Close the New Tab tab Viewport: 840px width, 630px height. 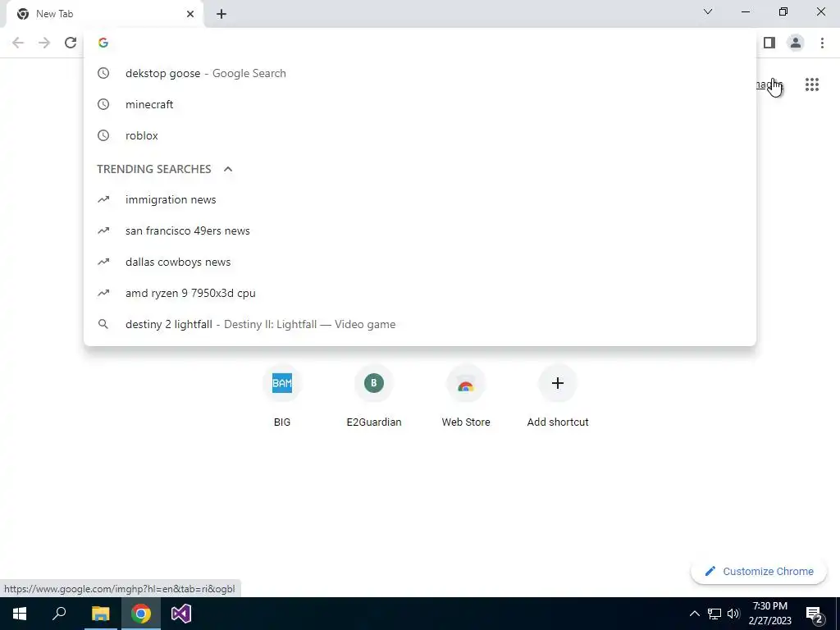click(x=190, y=14)
